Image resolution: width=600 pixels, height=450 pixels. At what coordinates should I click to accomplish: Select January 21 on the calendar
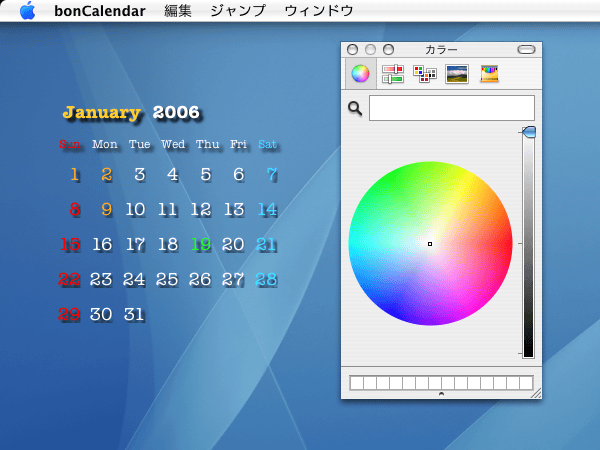click(266, 245)
